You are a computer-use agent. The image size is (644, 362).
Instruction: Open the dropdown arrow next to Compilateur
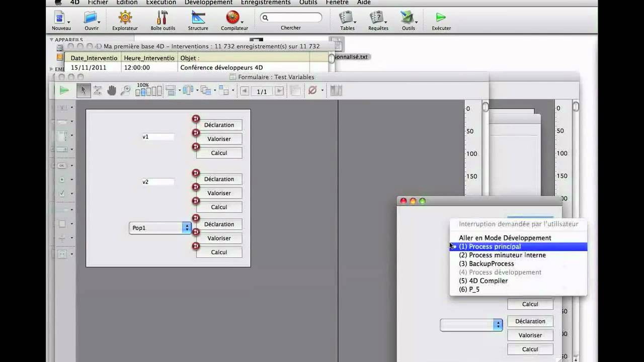point(242,22)
